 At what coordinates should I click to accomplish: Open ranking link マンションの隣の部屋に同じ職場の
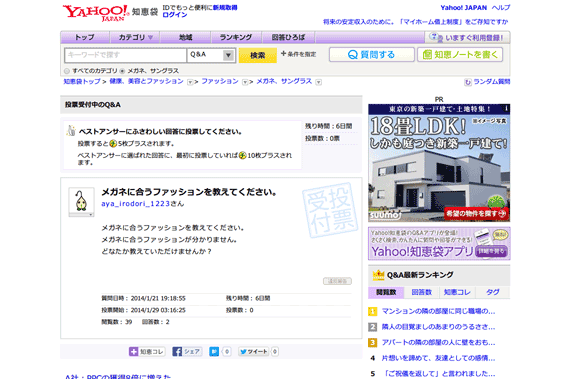(x=438, y=311)
